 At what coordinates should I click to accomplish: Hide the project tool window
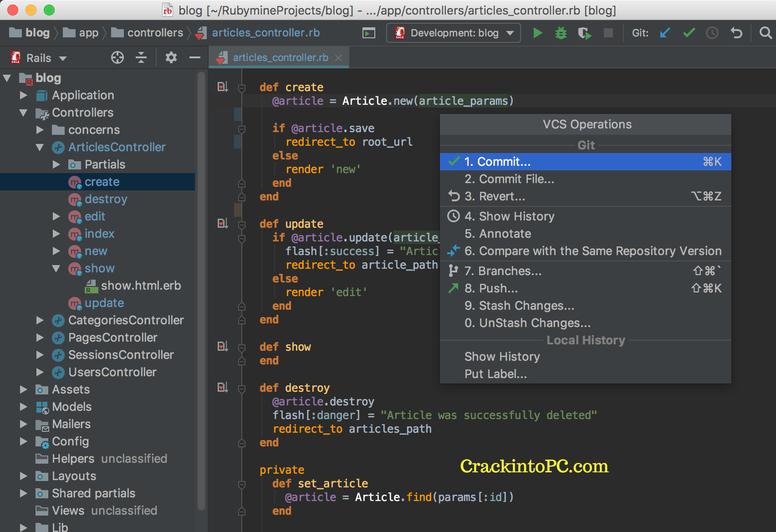tap(195, 57)
